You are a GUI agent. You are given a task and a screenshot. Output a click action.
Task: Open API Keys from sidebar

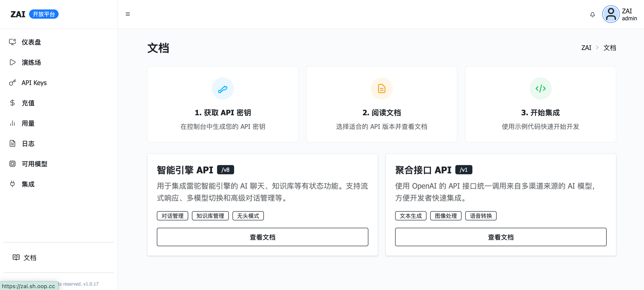(34, 83)
